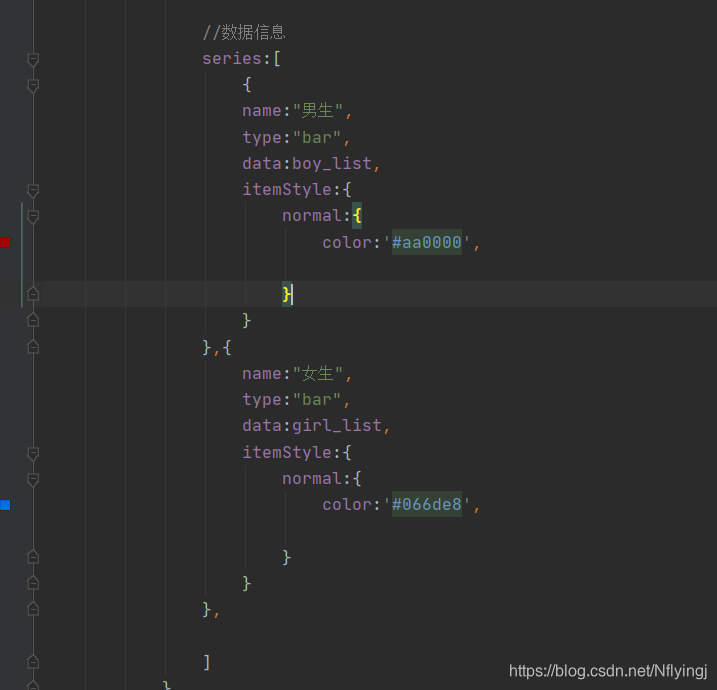Screen dimensions: 717x690
Task: Click the "男生" name string
Action: pos(318,111)
